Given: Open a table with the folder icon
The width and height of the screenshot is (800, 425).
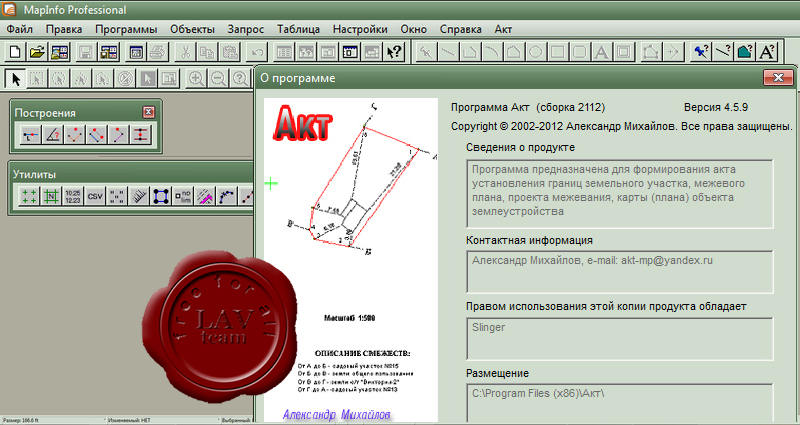Looking at the screenshot, I should (x=37, y=52).
